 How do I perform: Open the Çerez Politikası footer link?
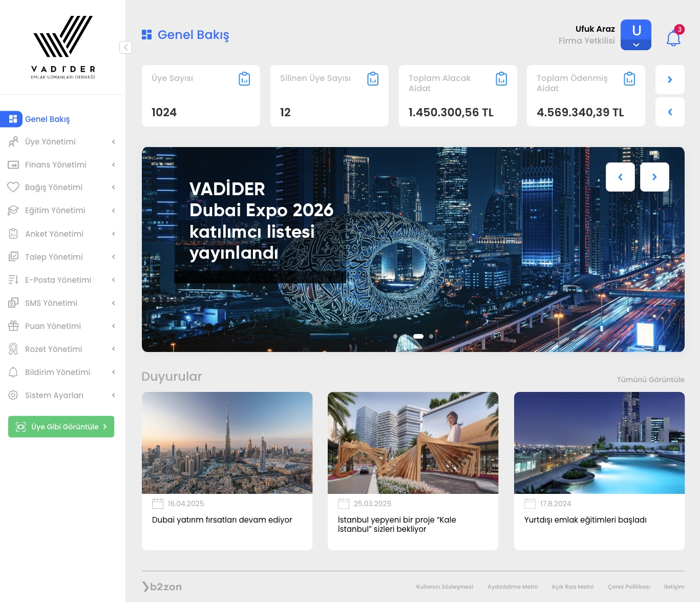629,587
